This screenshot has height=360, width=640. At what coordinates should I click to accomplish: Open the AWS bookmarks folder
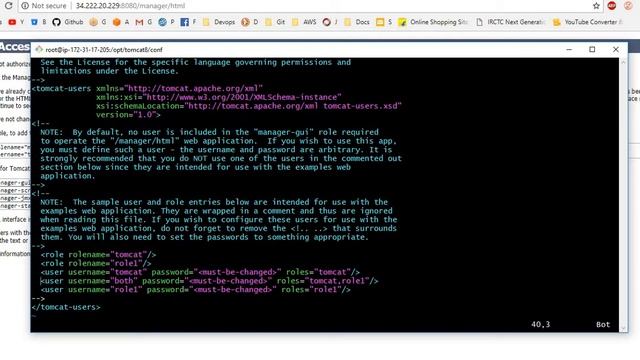(x=304, y=22)
